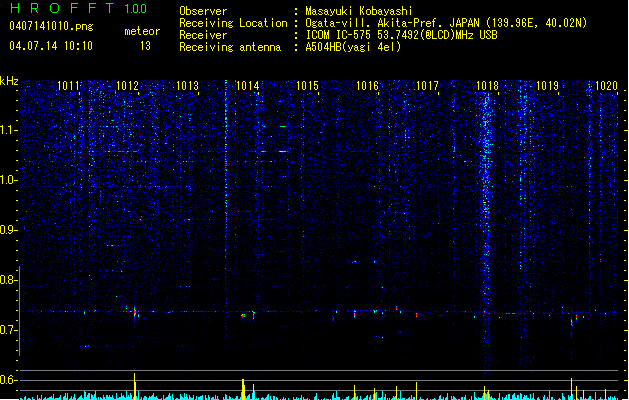The width and height of the screenshot is (629, 400).
Task: Click the meteor count 13
Action: [x=145, y=46]
